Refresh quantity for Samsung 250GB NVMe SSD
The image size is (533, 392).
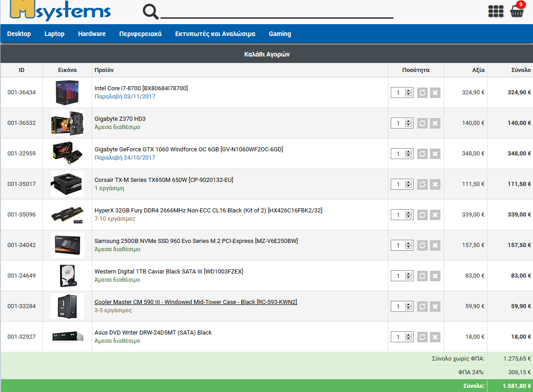(422, 246)
